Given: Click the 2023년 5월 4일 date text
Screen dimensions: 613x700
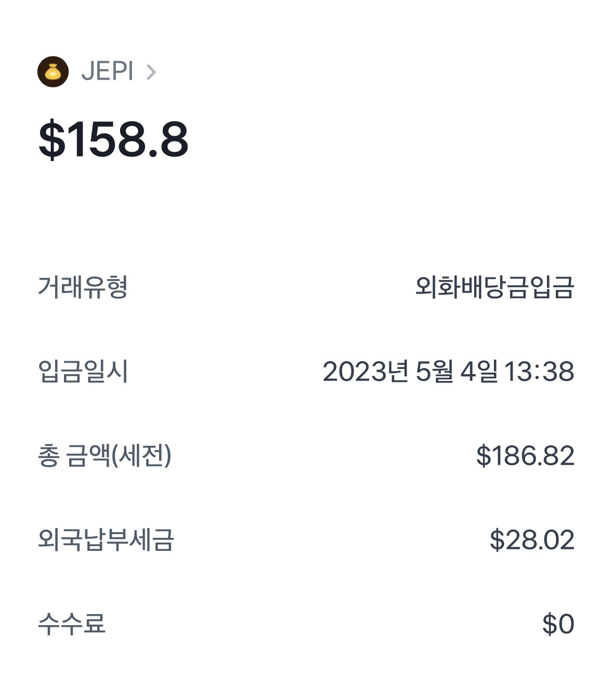Looking at the screenshot, I should point(410,372).
